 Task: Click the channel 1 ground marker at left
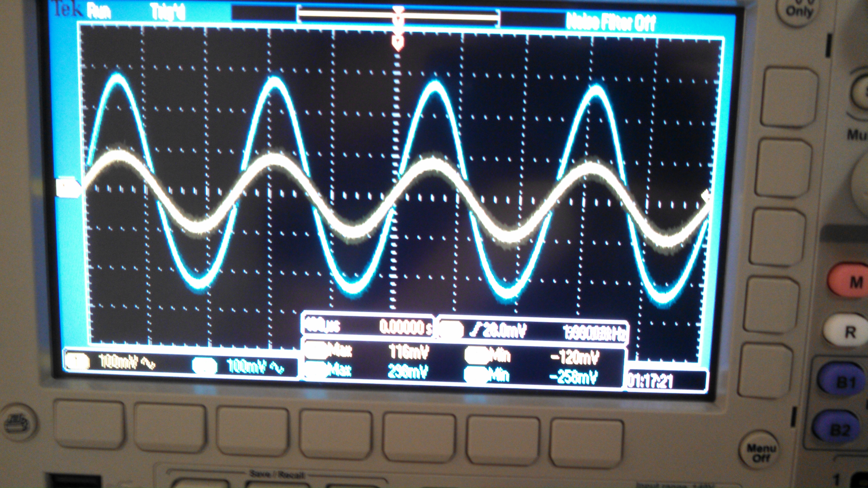pyautogui.click(x=68, y=188)
